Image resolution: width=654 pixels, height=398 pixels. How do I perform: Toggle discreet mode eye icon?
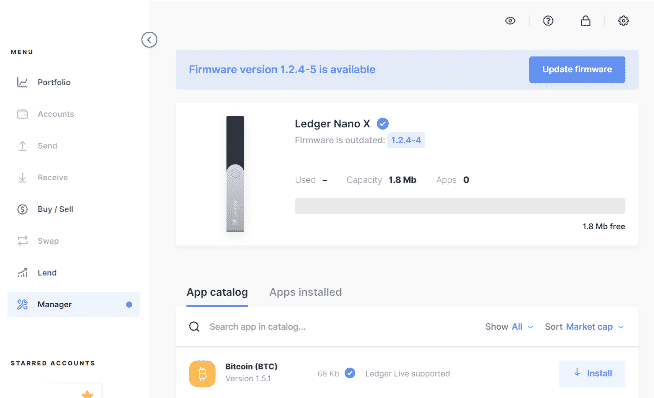[x=510, y=21]
